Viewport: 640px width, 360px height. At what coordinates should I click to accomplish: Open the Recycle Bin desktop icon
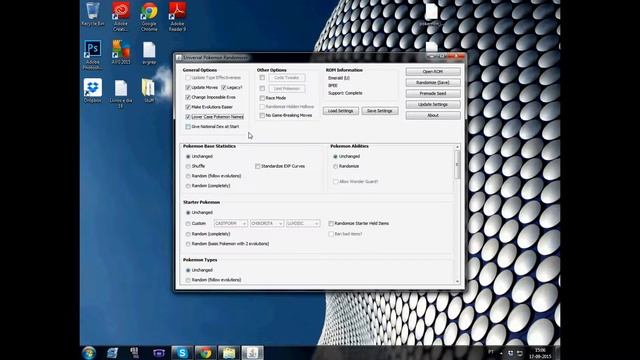[x=93, y=14]
